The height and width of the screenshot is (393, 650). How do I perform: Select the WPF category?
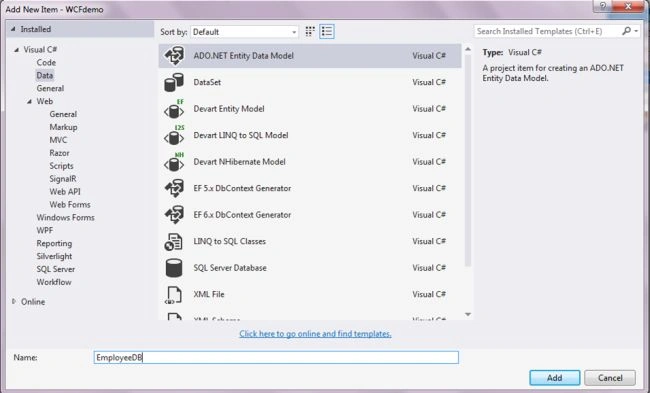click(x=44, y=230)
